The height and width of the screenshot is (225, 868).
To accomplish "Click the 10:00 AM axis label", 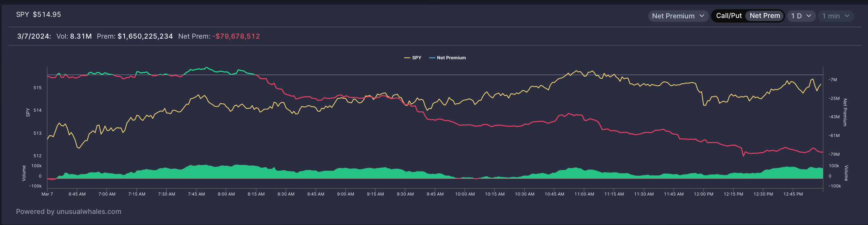I will [x=465, y=194].
